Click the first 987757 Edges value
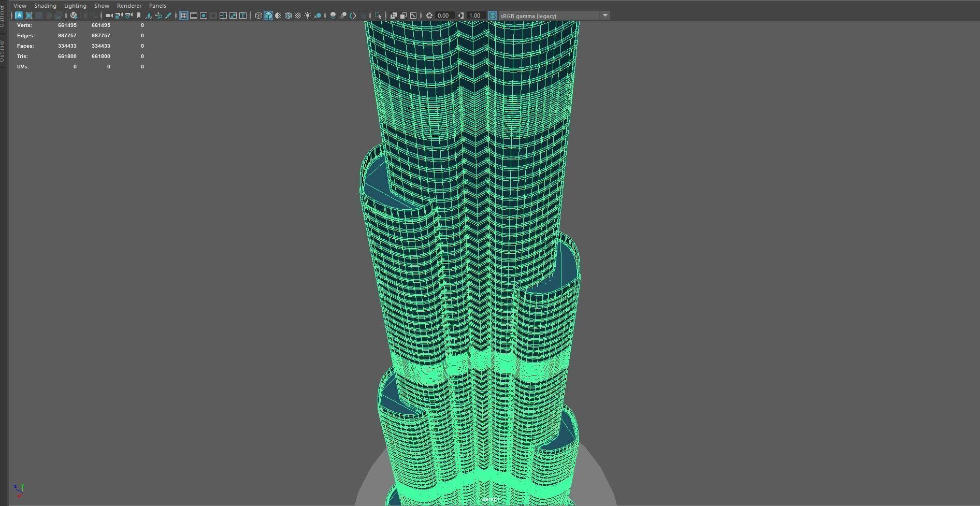The width and height of the screenshot is (980, 506). click(67, 35)
